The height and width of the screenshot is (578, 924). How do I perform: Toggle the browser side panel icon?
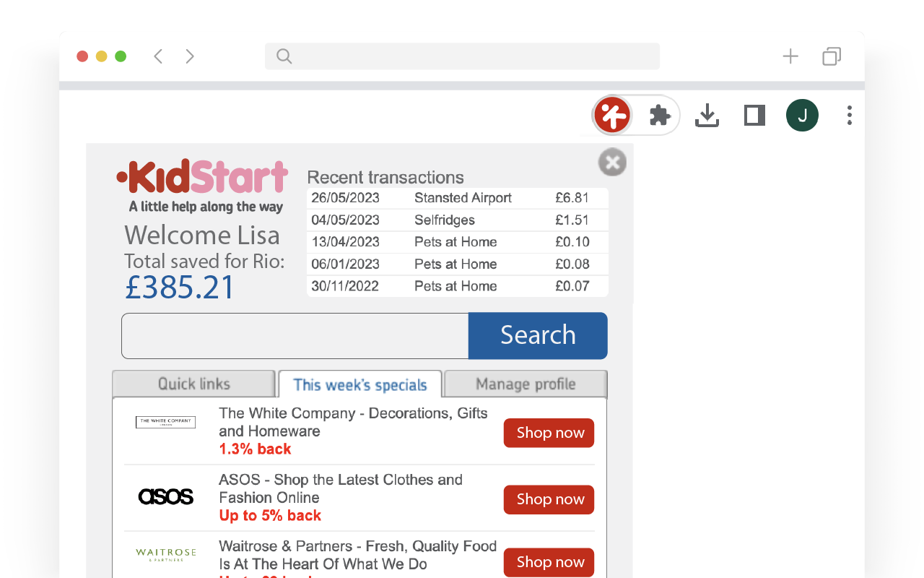(754, 115)
